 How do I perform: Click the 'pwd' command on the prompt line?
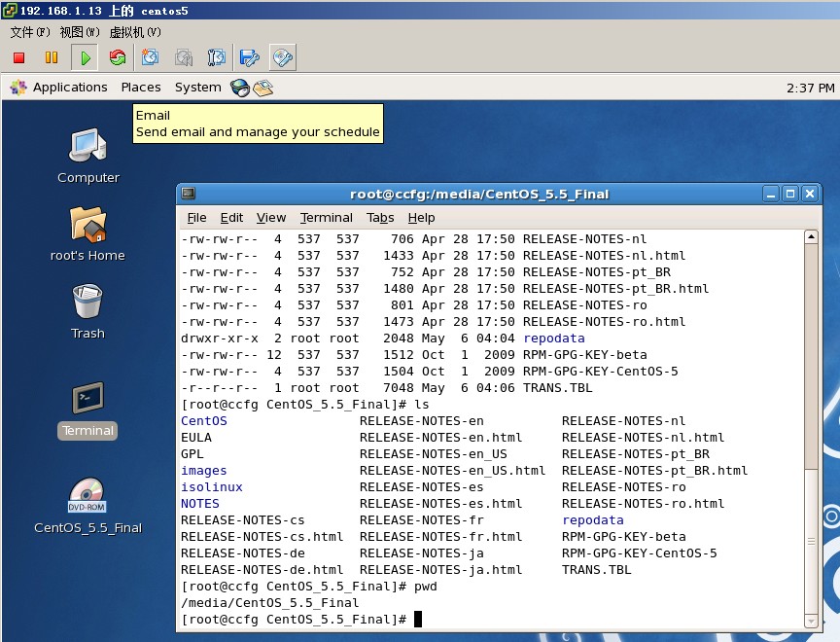[x=426, y=587]
